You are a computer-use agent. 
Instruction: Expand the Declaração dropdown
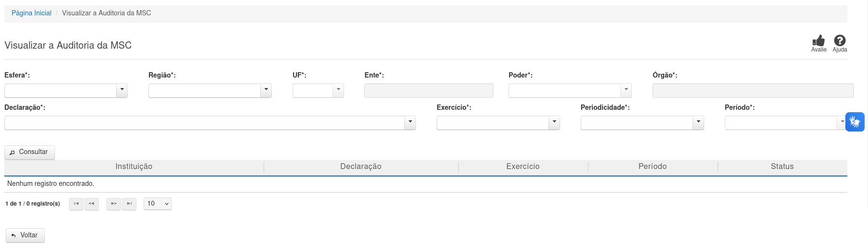click(x=410, y=123)
